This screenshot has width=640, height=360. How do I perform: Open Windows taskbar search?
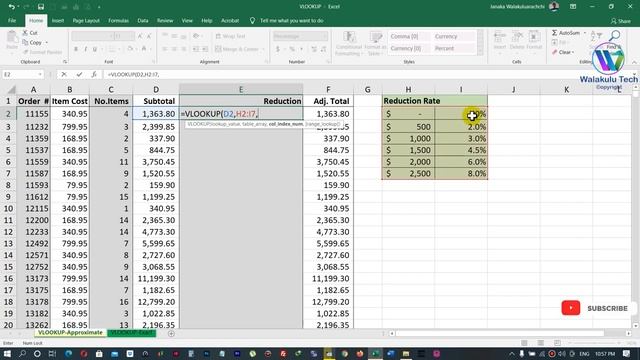[22, 353]
